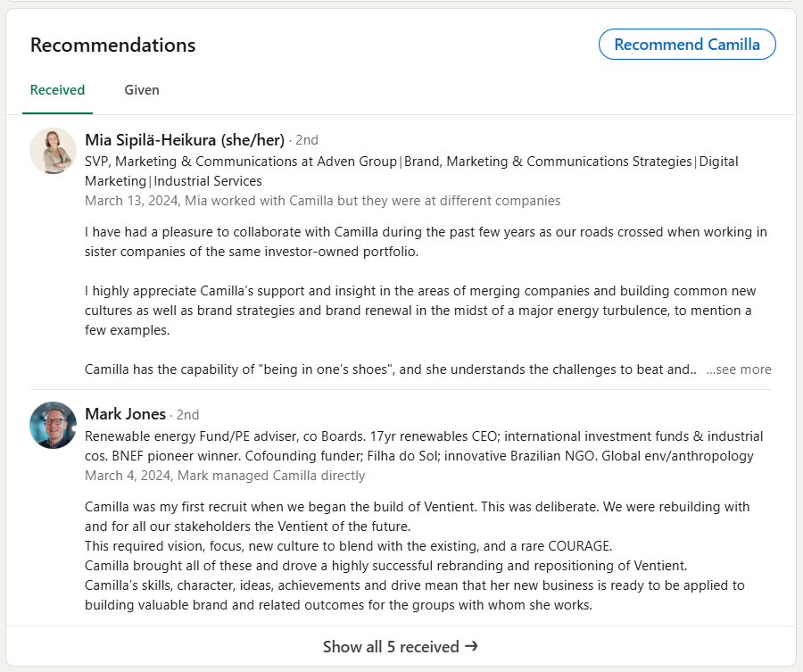Click the 2nd degree badge beside Mark Jones

click(187, 415)
